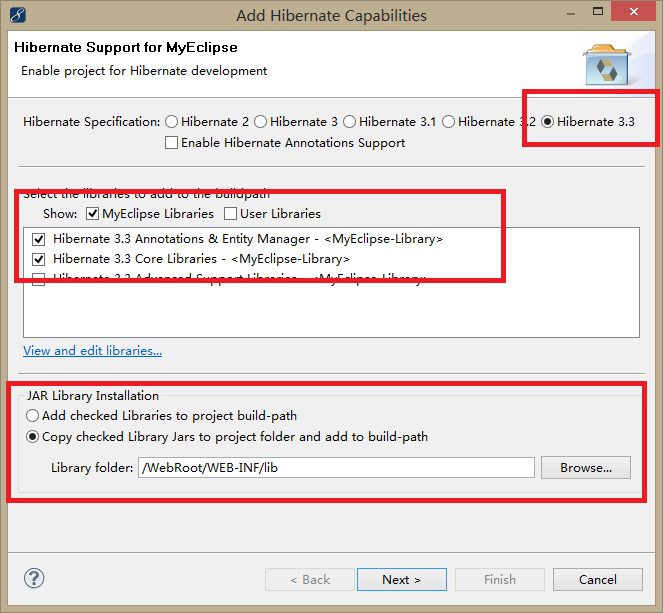663x613 pixels.
Task: Enable Hibernate Annotations Support checkbox
Action: (x=172, y=143)
